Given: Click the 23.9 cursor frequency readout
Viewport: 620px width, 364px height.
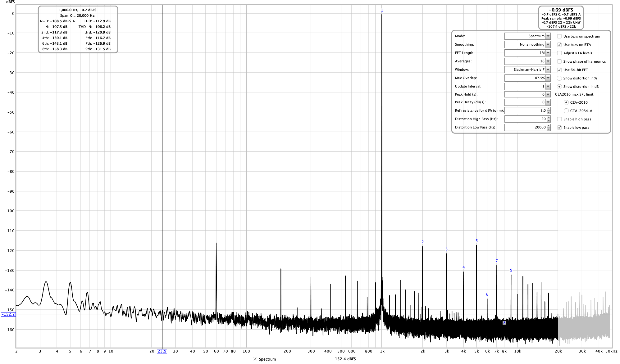Looking at the screenshot, I should click(x=162, y=351).
